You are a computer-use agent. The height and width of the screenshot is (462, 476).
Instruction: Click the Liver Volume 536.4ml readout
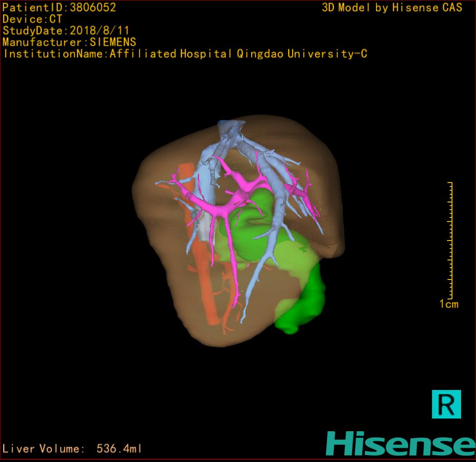click(x=72, y=449)
